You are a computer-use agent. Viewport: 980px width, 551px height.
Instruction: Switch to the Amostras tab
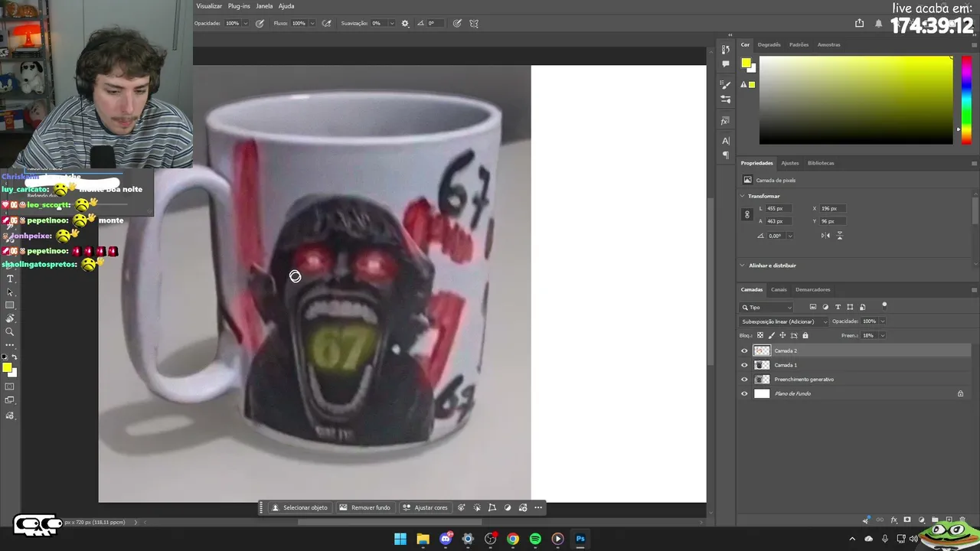[x=829, y=44]
